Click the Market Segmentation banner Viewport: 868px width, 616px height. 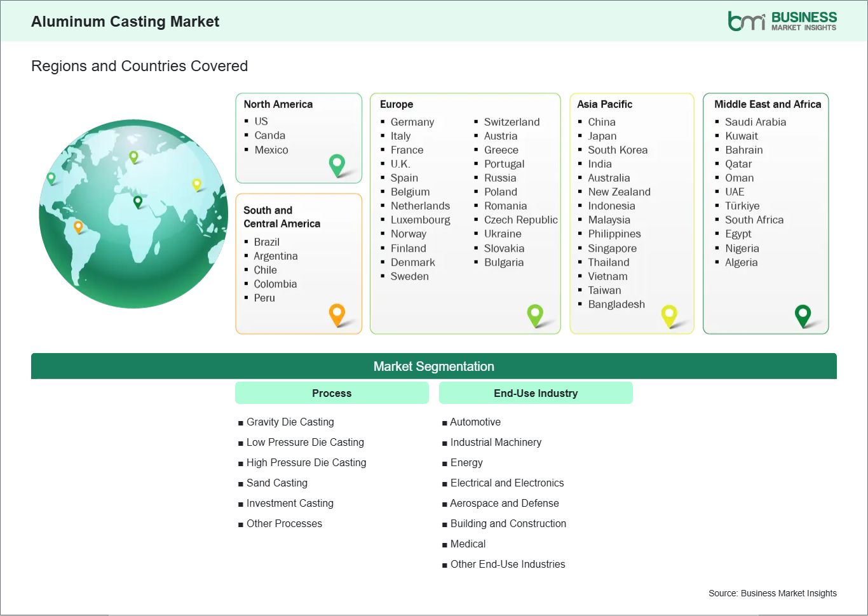click(433, 366)
